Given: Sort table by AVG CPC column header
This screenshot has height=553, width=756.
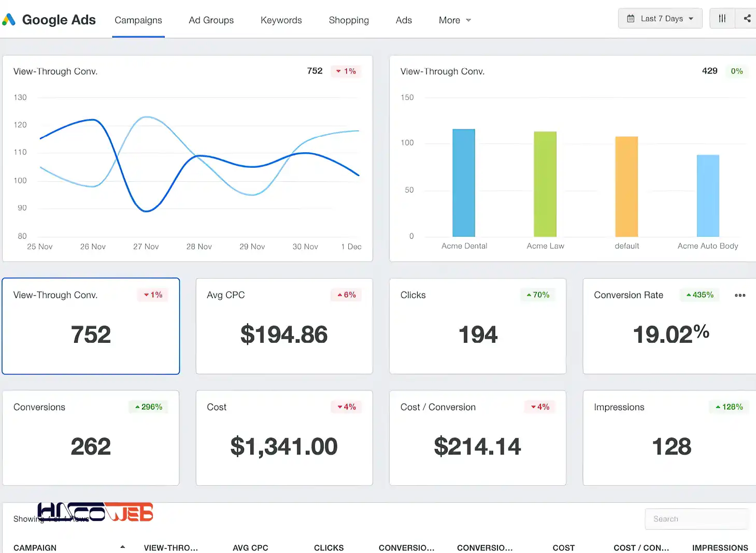Looking at the screenshot, I should point(250,548).
